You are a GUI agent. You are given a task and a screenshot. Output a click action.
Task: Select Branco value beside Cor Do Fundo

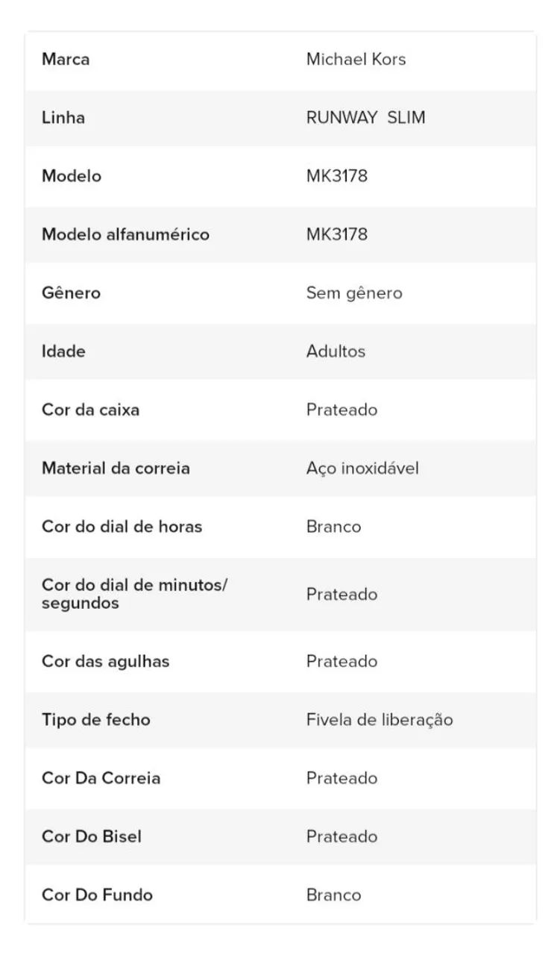point(333,895)
